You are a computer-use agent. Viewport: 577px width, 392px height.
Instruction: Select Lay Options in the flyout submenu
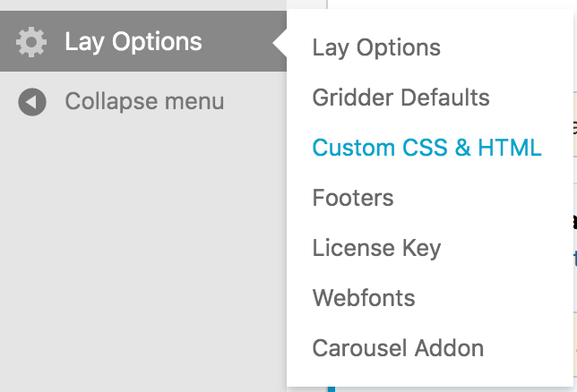point(376,47)
